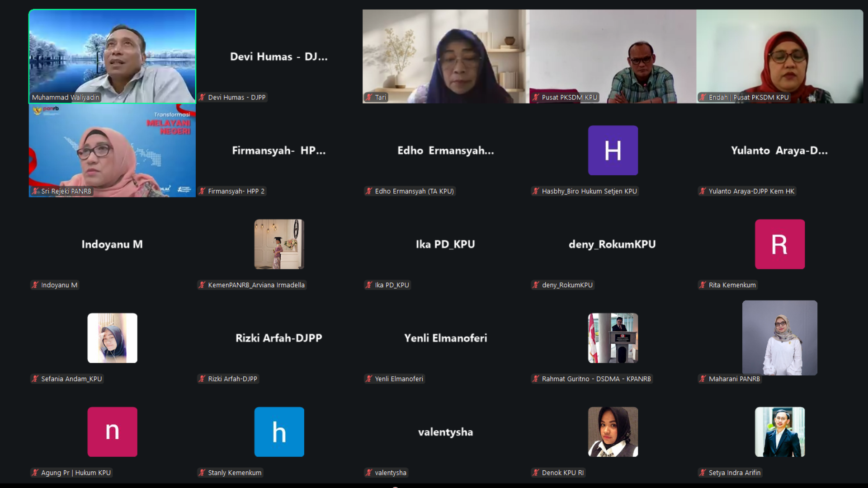868x488 pixels.
Task: Click muted mic icon next to valentysha label
Action: pos(369,473)
